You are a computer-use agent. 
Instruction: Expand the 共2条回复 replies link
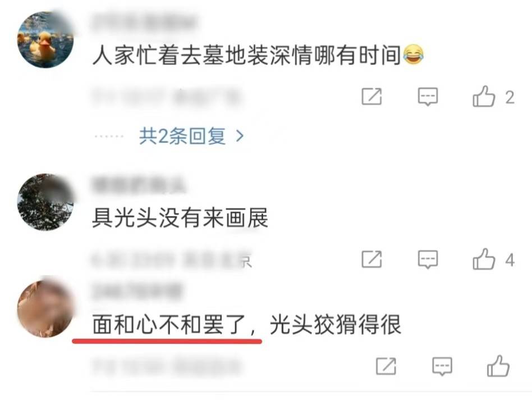[x=182, y=137]
